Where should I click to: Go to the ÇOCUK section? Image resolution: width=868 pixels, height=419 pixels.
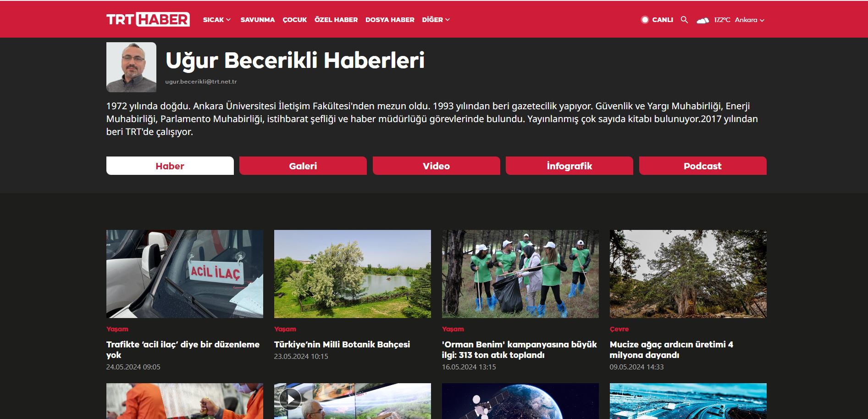pos(294,20)
